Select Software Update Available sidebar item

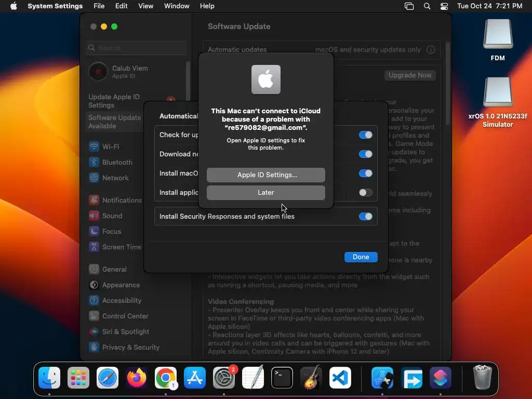point(115,122)
